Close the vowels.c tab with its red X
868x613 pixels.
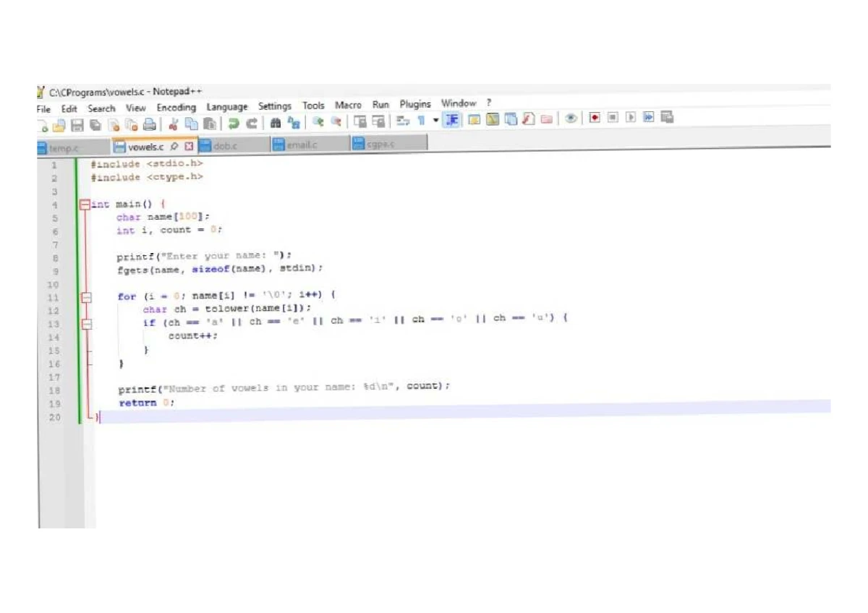190,146
